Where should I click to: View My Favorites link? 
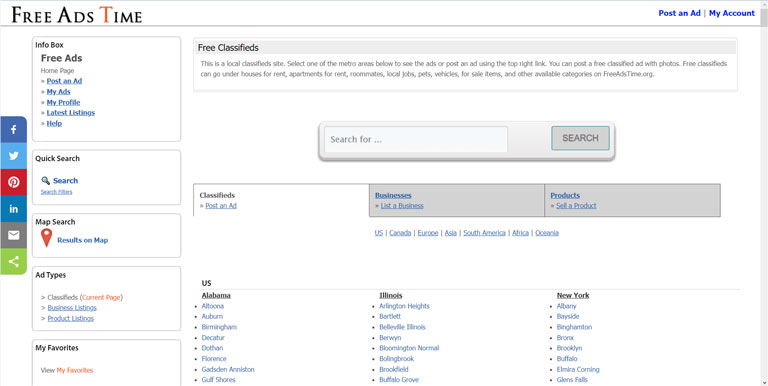click(74, 370)
